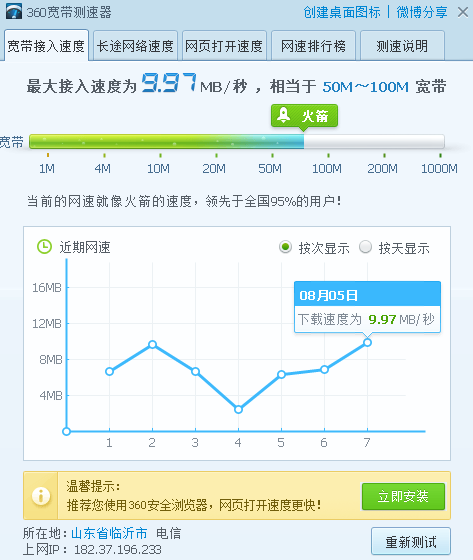The height and width of the screenshot is (560, 473).
Task: Switch to the 宽带接入速度 tab
Action: tap(46, 46)
